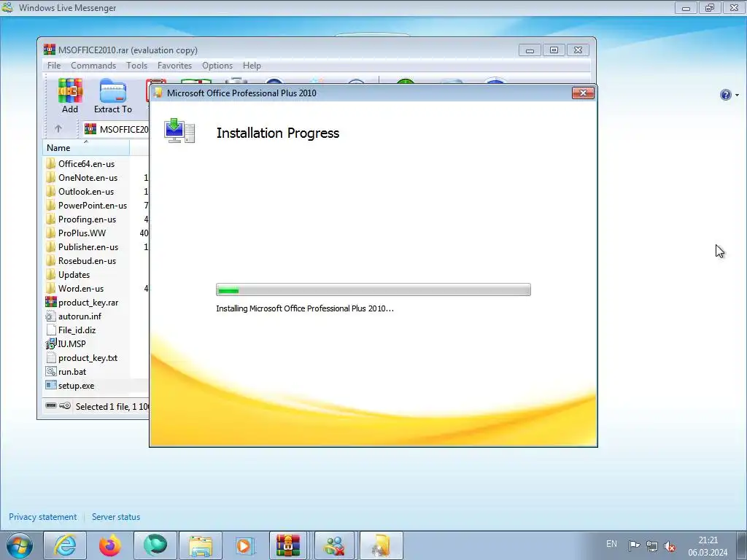Click the MSOFFICE archive path field

[117, 129]
